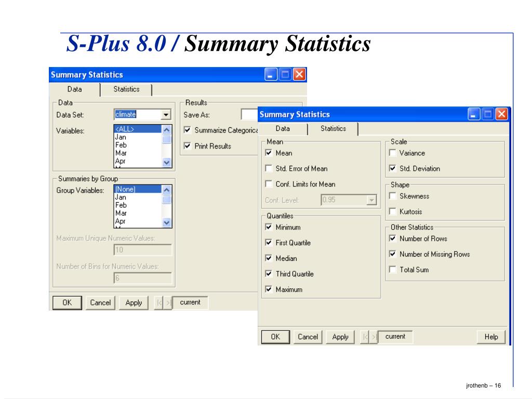Image resolution: width=532 pixels, height=399 pixels.
Task: Click the Help button
Action: (491, 337)
